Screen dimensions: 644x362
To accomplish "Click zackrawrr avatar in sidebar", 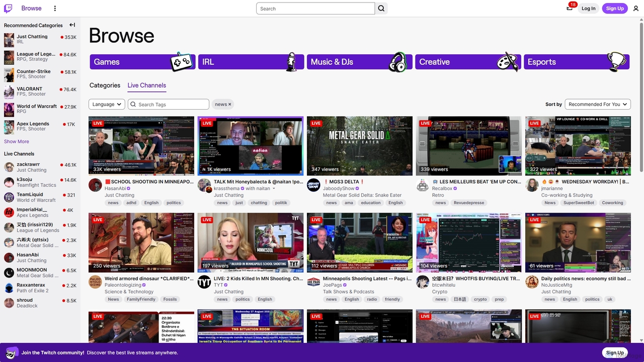I will click(x=9, y=167).
